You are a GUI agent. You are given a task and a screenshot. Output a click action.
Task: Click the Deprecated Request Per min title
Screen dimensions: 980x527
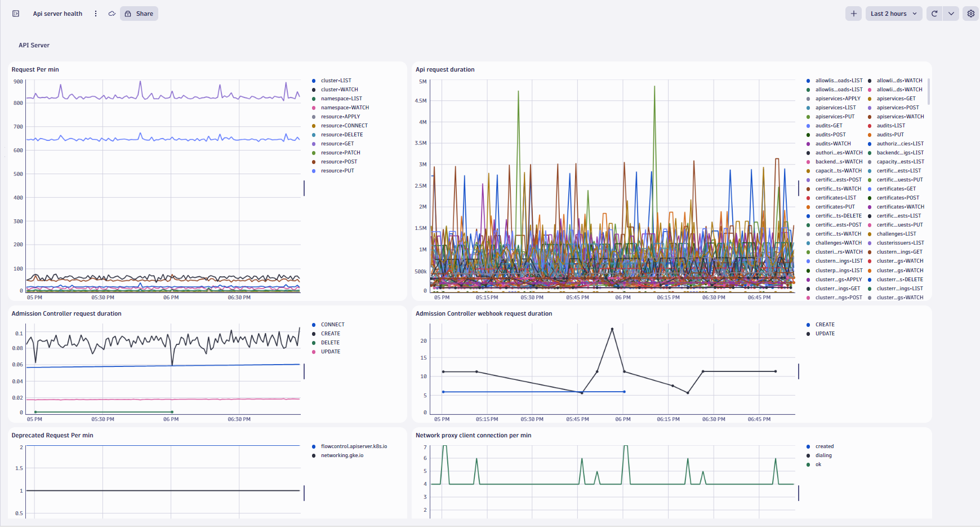coord(52,435)
